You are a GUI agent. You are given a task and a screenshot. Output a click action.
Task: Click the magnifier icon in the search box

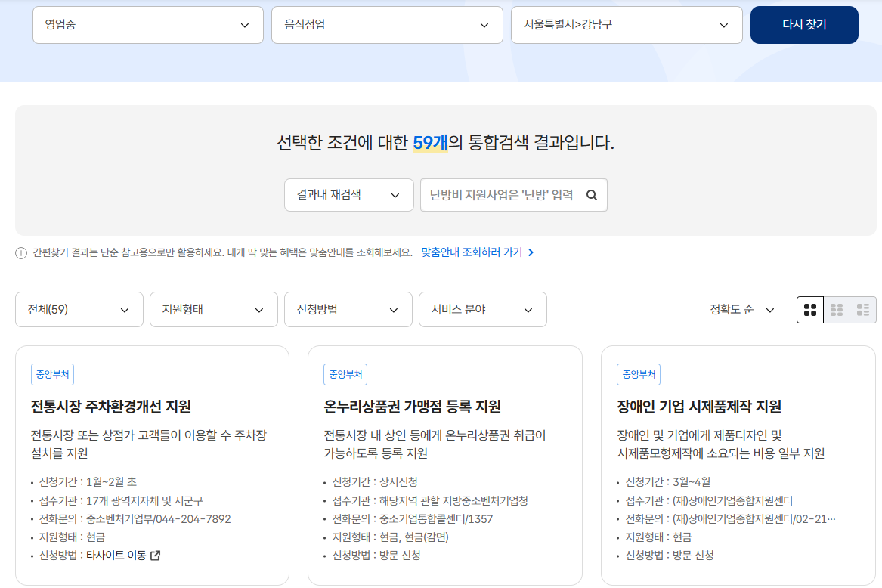(591, 194)
